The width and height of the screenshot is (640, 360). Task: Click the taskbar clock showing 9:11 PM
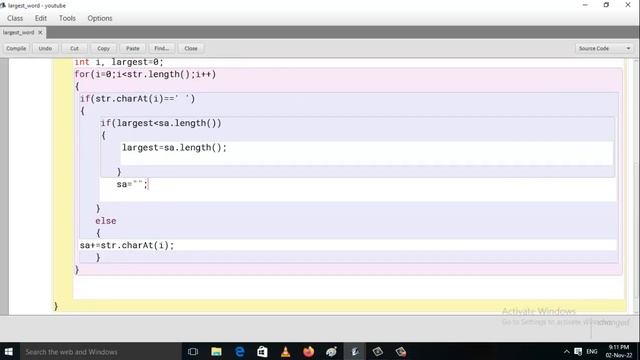pyautogui.click(x=618, y=351)
